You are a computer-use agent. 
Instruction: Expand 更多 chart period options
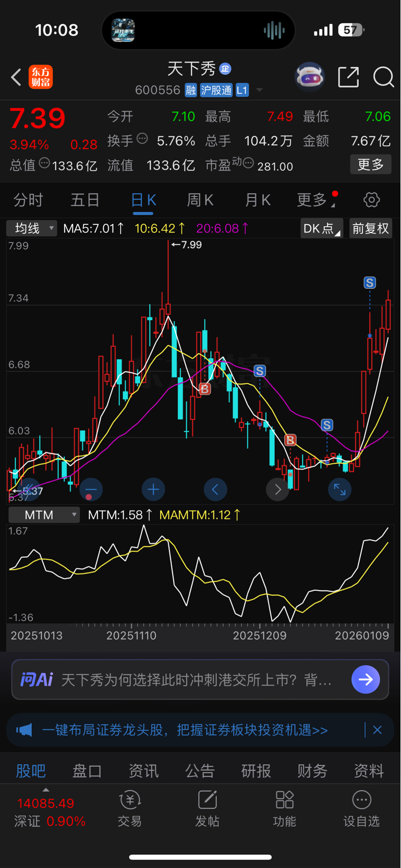(x=316, y=200)
